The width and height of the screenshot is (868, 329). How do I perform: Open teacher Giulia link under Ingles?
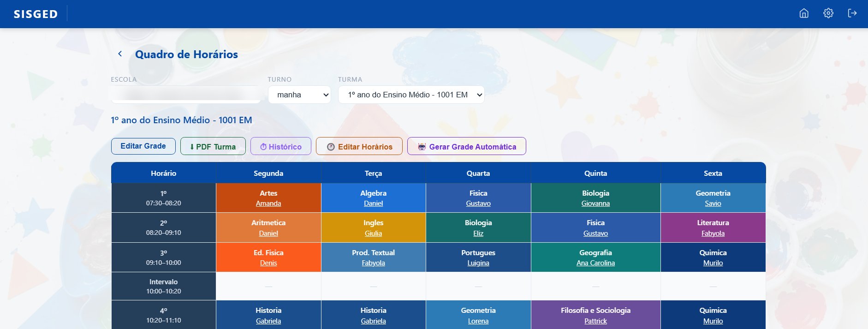(374, 233)
